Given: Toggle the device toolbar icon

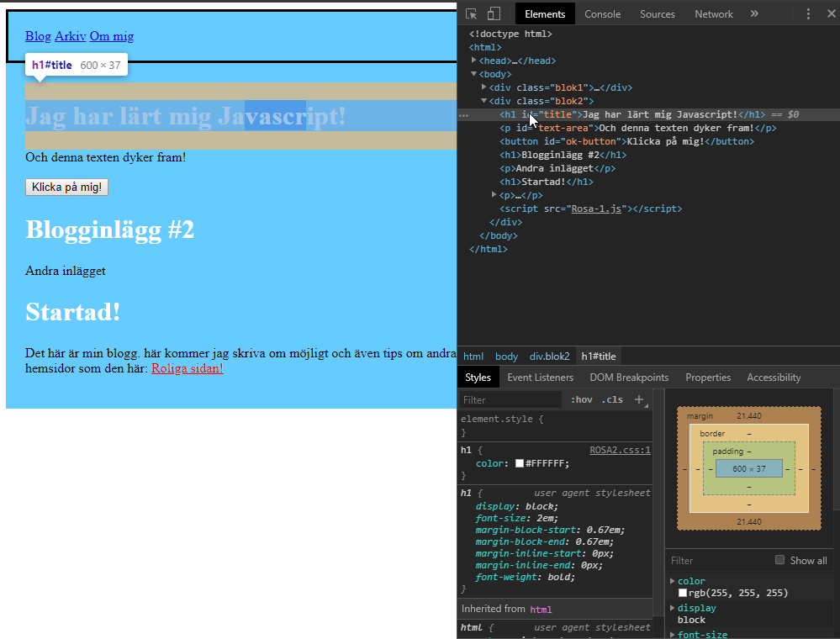Looking at the screenshot, I should tap(494, 14).
